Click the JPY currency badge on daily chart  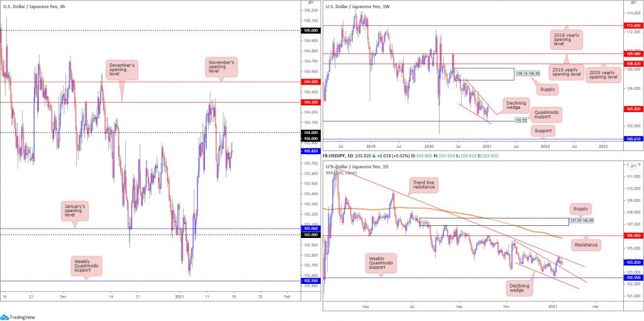click(x=633, y=166)
